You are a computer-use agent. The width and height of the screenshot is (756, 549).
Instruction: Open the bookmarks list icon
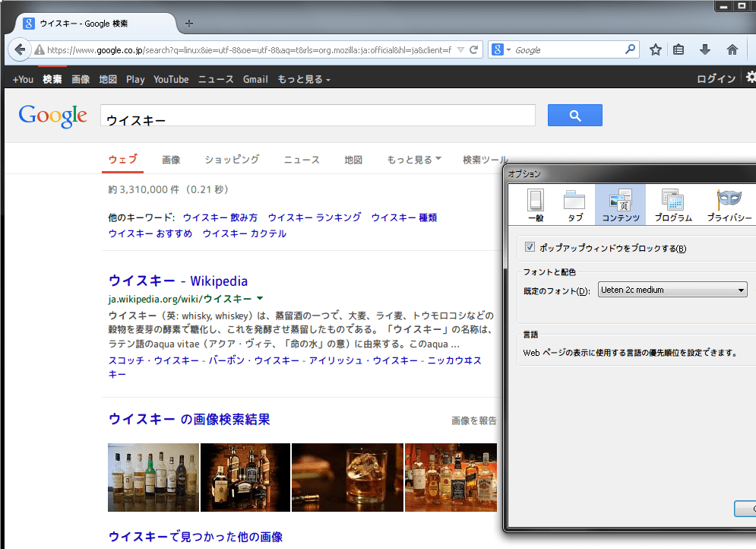coord(679,49)
